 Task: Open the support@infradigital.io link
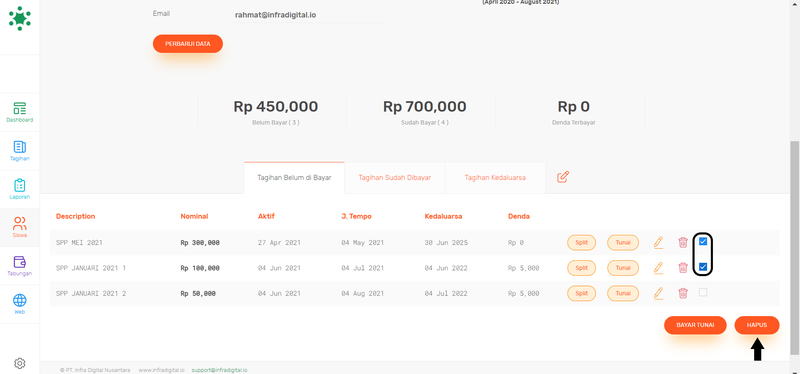tap(219, 370)
